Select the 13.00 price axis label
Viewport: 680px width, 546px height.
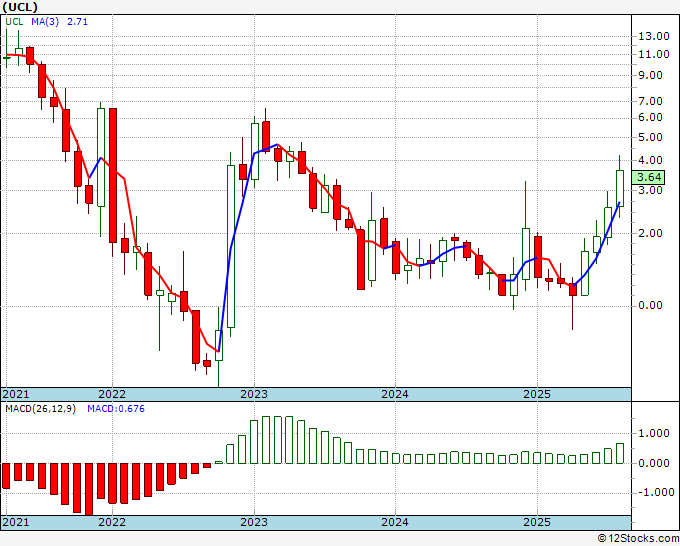(654, 36)
